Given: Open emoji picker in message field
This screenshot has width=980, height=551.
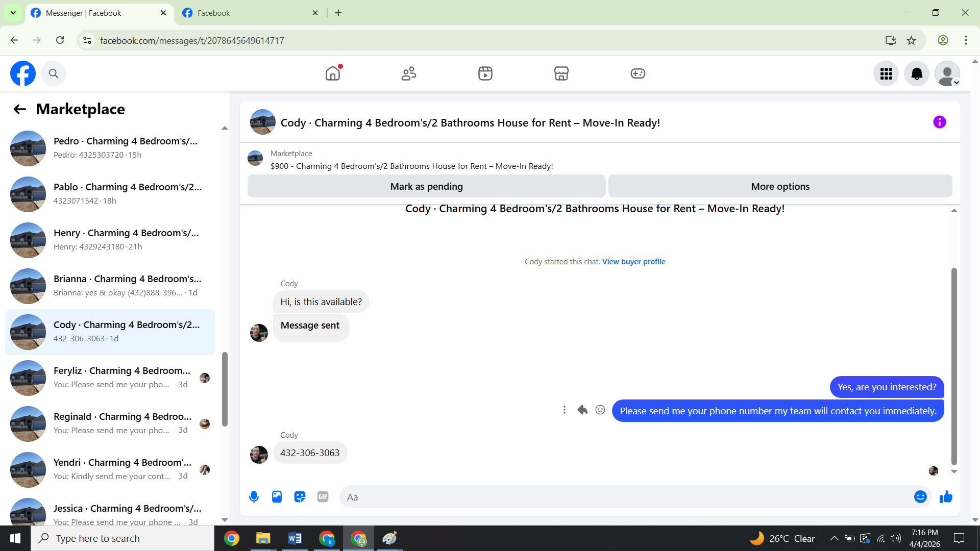Looking at the screenshot, I should (x=920, y=497).
